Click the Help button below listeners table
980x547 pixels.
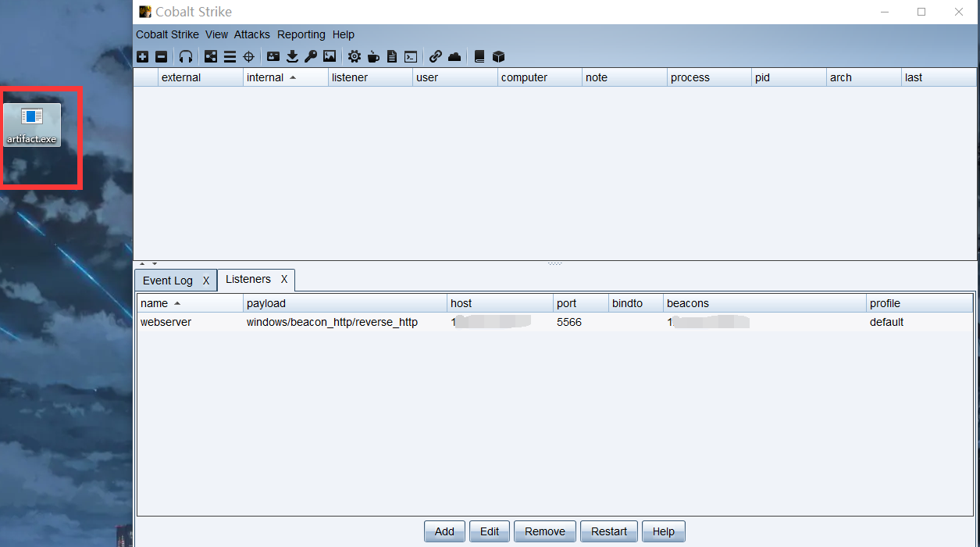pyautogui.click(x=664, y=531)
